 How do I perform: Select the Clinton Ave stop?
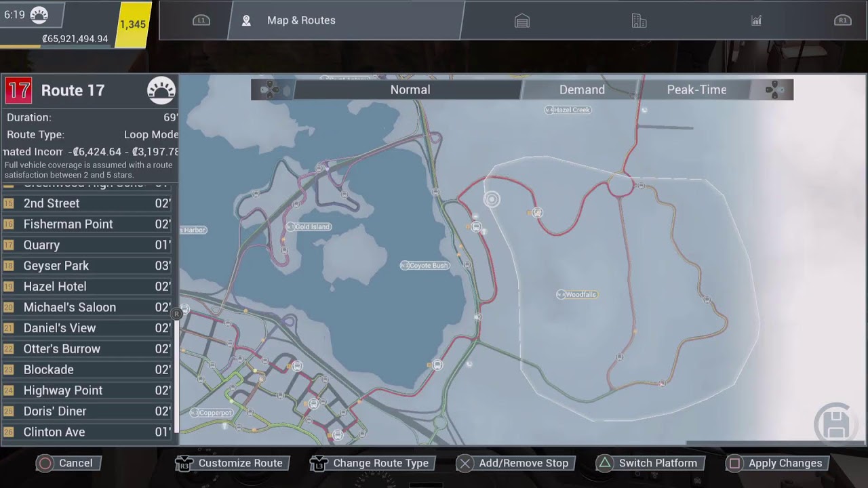click(87, 432)
